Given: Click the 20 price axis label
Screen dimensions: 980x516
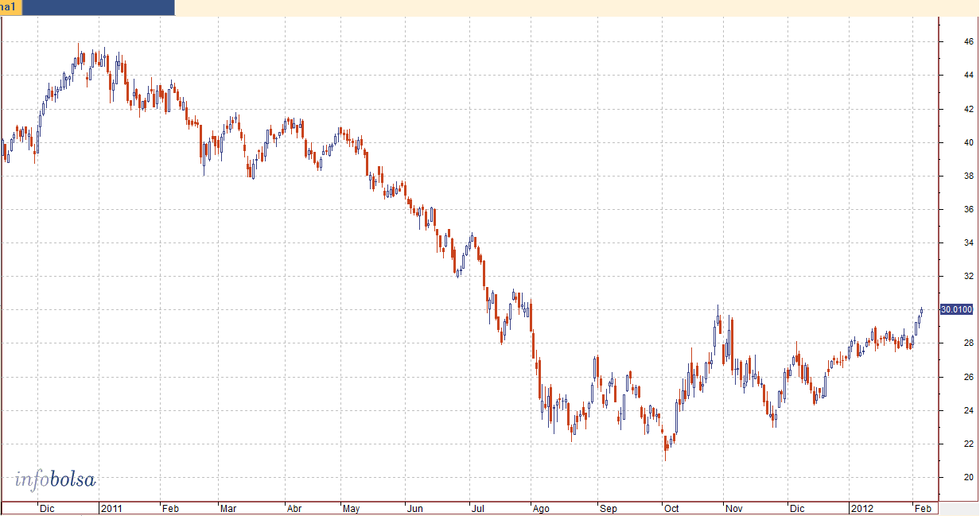Looking at the screenshot, I should click(970, 478).
